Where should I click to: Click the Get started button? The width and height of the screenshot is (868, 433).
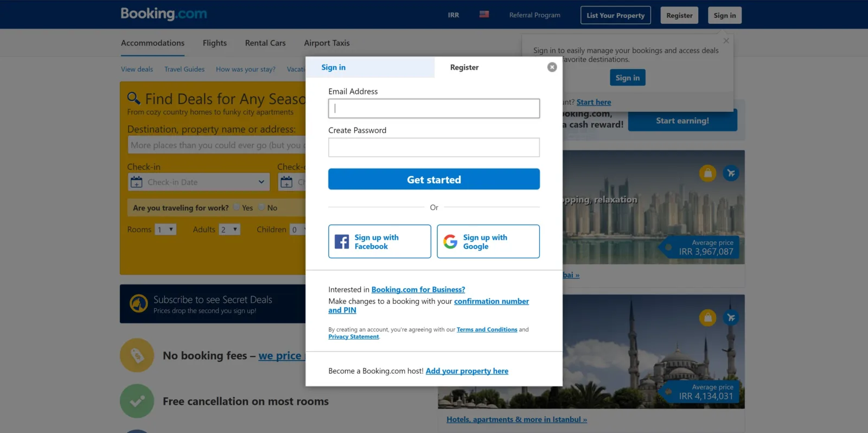(x=434, y=179)
